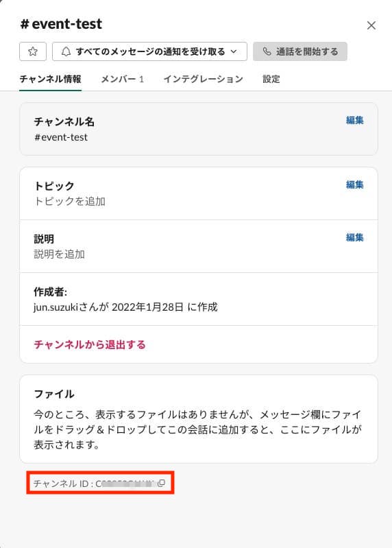Viewport: 392px width, 548px height.
Task: Start a call with 通話を開始する
Action: pyautogui.click(x=300, y=51)
